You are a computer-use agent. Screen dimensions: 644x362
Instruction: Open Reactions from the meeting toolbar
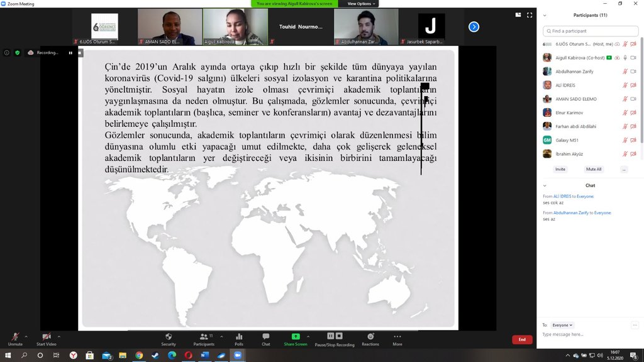tap(370, 337)
